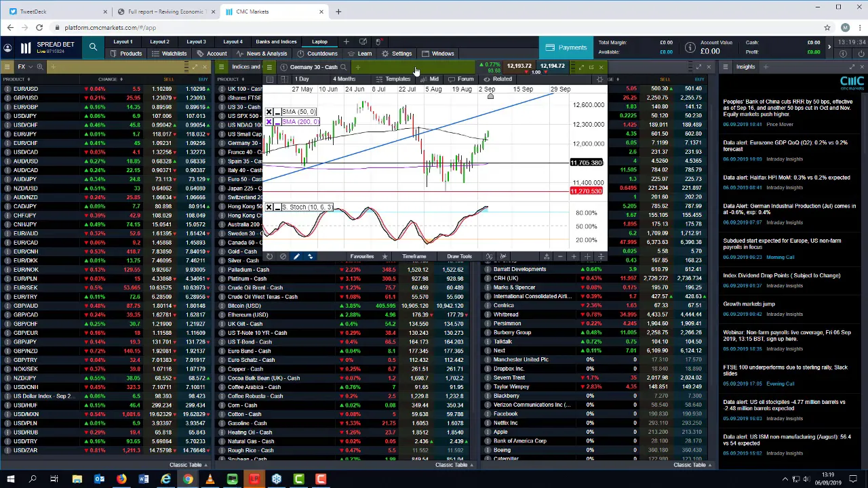
Task: Open the FX watchlist dropdown arrow
Action: click(29, 66)
